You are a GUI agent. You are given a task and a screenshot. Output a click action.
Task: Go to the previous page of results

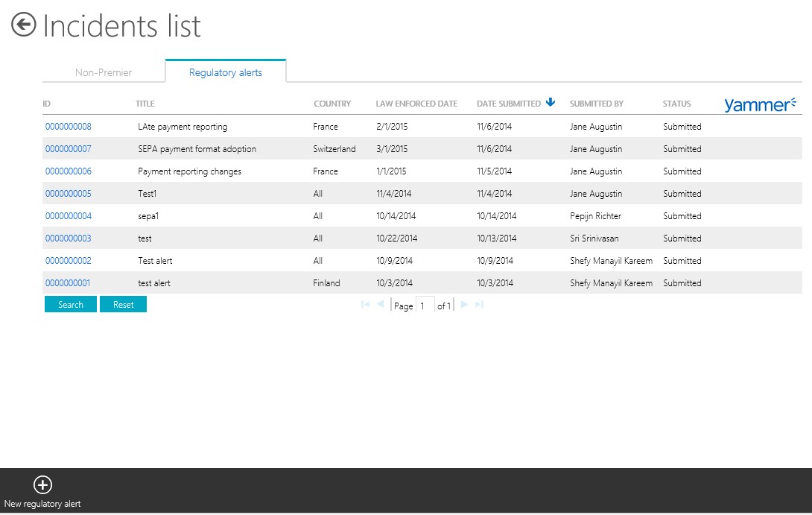click(380, 305)
